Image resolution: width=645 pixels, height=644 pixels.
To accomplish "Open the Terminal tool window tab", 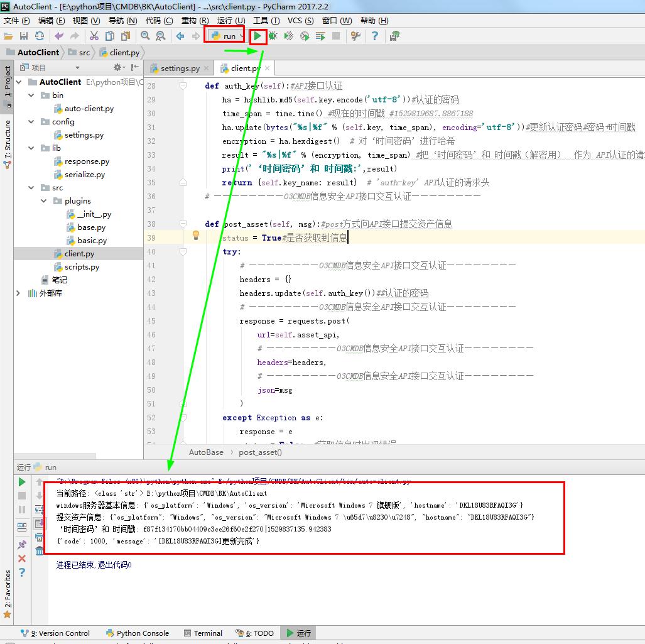I will pos(203,633).
